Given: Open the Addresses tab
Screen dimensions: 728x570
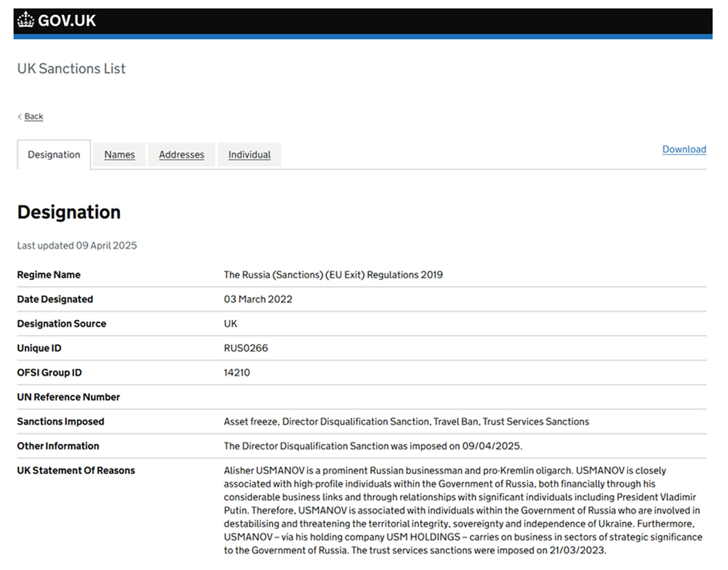Looking at the screenshot, I should coord(182,155).
